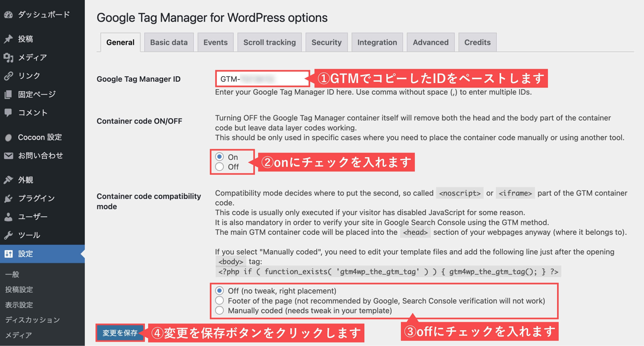Open ダッシュボード menu item
The height and width of the screenshot is (346, 644).
[42, 15]
